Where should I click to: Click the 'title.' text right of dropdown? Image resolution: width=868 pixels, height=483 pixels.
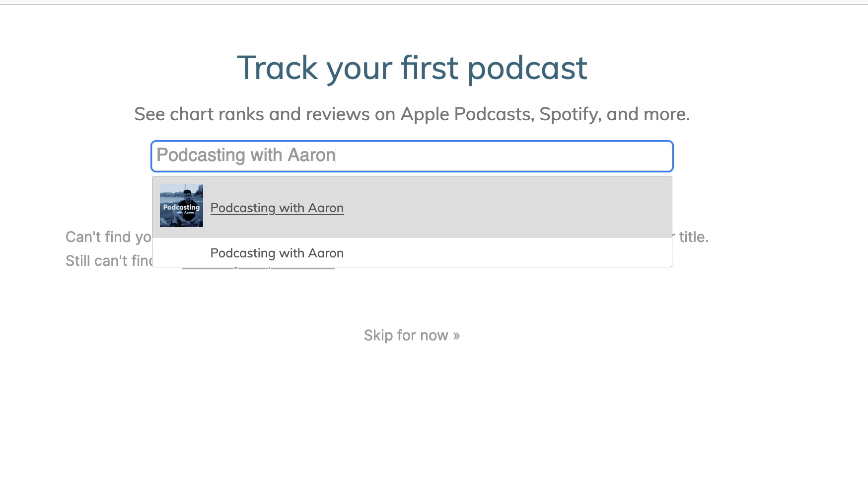[x=693, y=237]
